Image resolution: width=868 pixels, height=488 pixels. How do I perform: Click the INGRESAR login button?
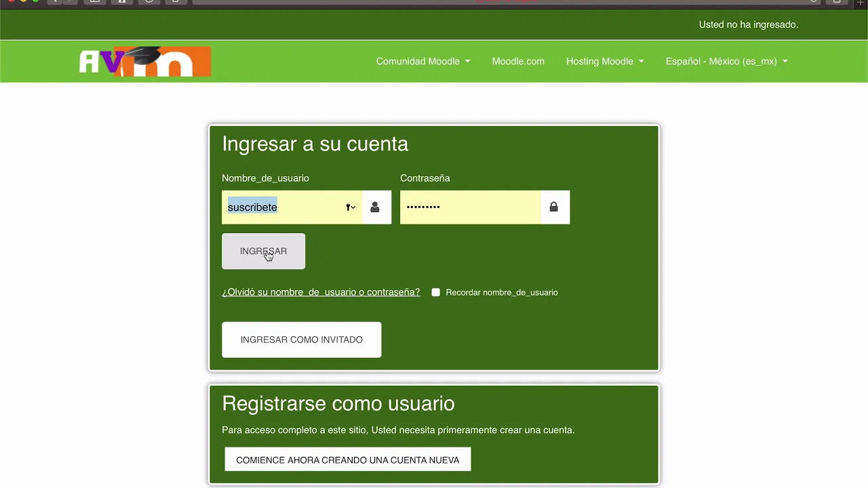[263, 251]
